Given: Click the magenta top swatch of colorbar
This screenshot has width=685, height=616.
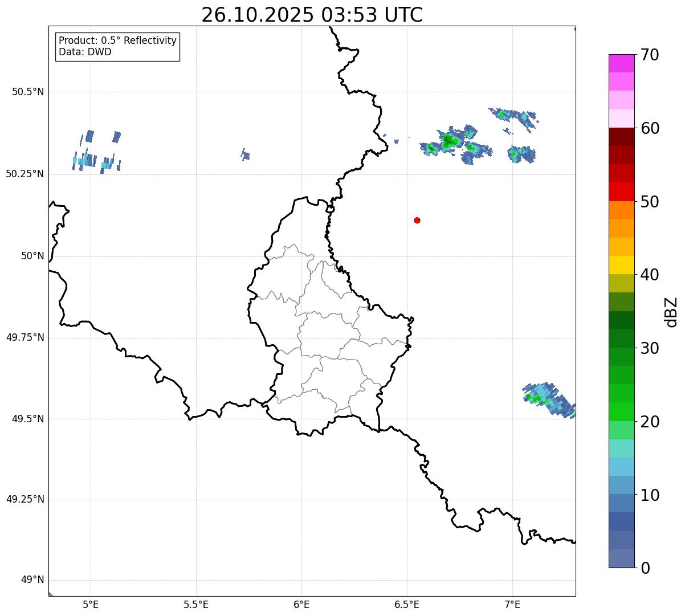Looking at the screenshot, I should [621, 63].
